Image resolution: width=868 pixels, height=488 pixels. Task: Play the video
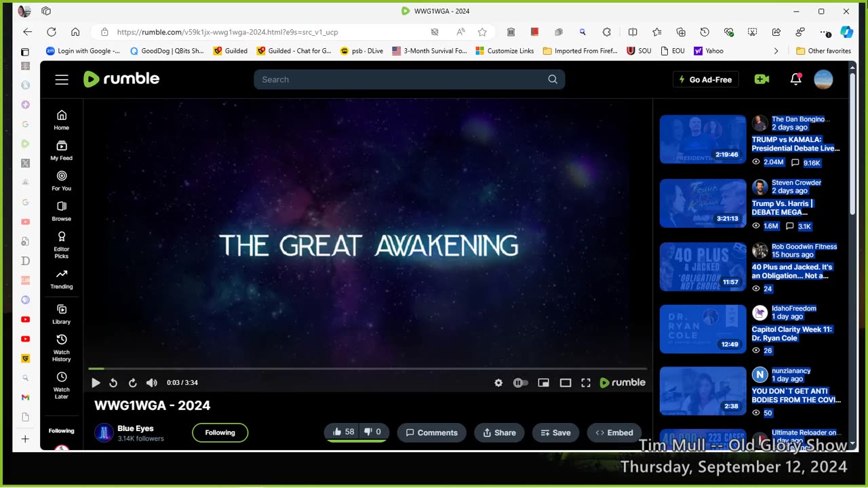tap(96, 383)
